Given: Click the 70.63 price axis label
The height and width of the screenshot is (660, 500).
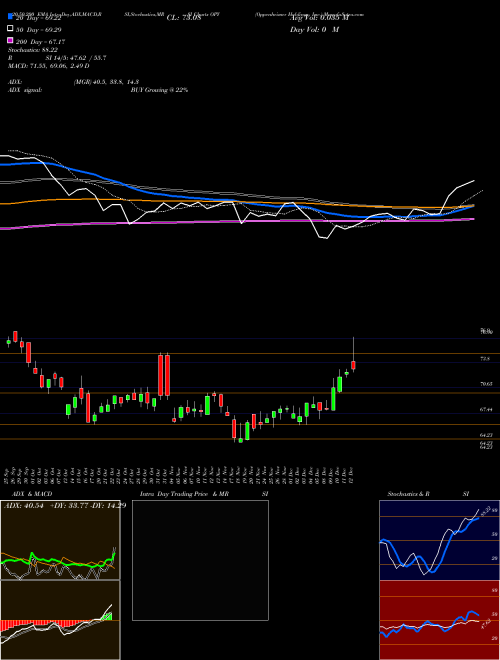Looking at the screenshot, I should [x=487, y=384].
